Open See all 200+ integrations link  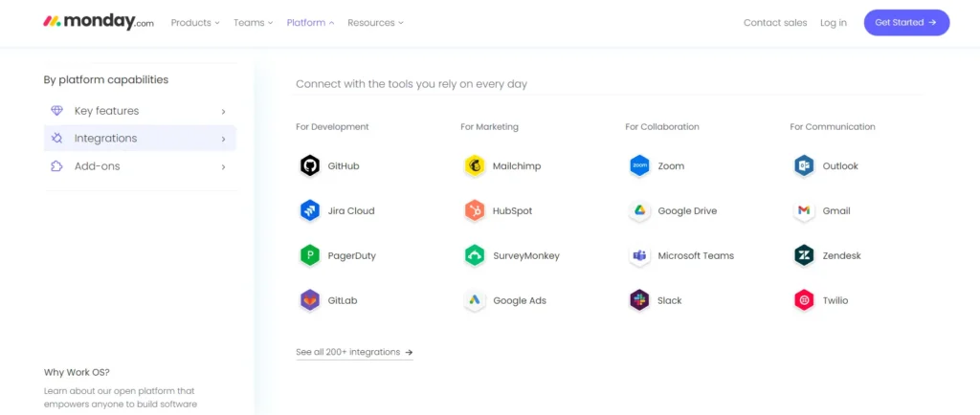[x=354, y=353]
